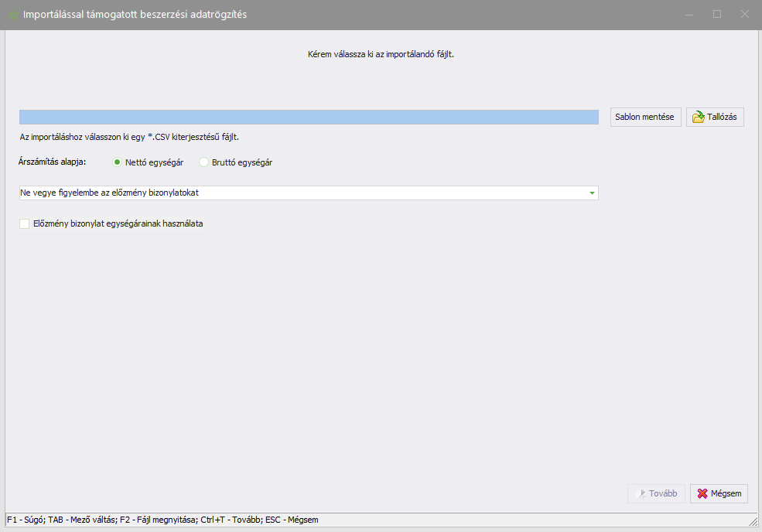Image resolution: width=762 pixels, height=532 pixels.
Task: Click the folder icon on the Tallózás button
Action: pos(698,118)
